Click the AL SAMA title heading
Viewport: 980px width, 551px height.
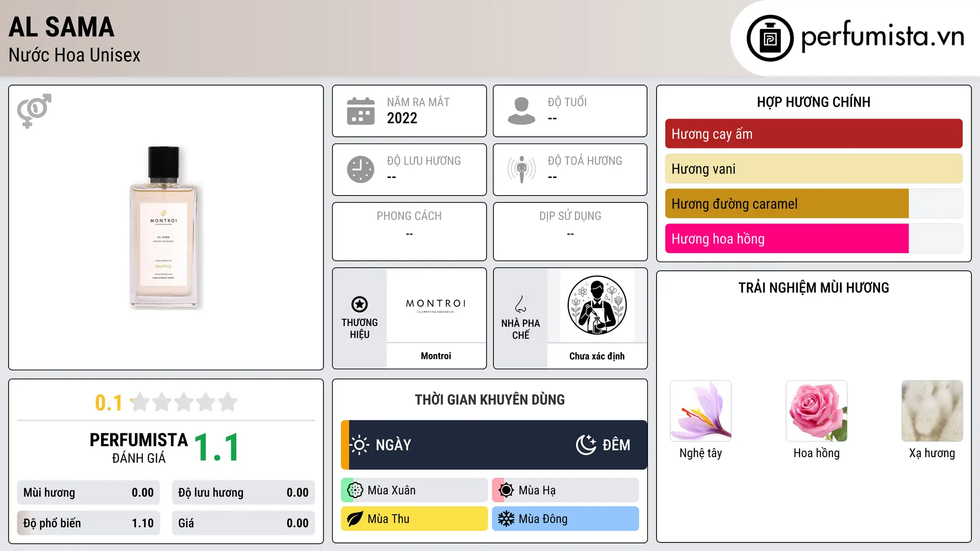[x=62, y=27]
